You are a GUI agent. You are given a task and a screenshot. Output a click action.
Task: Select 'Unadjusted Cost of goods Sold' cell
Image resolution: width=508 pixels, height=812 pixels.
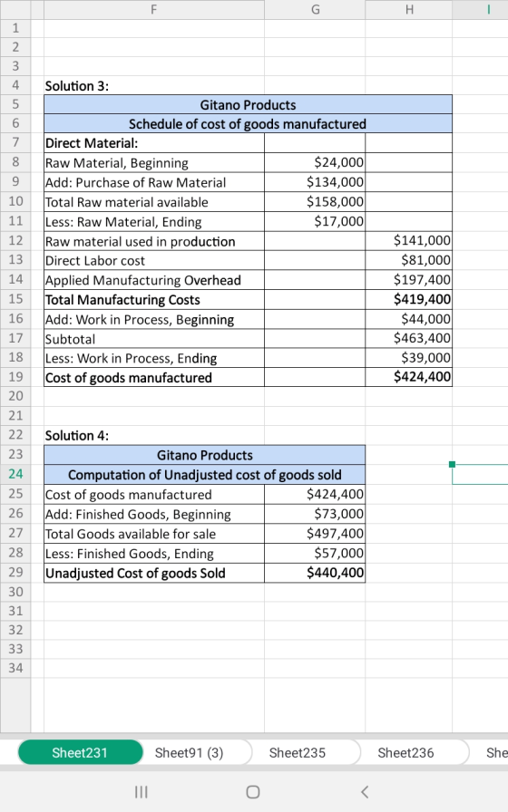(x=154, y=574)
